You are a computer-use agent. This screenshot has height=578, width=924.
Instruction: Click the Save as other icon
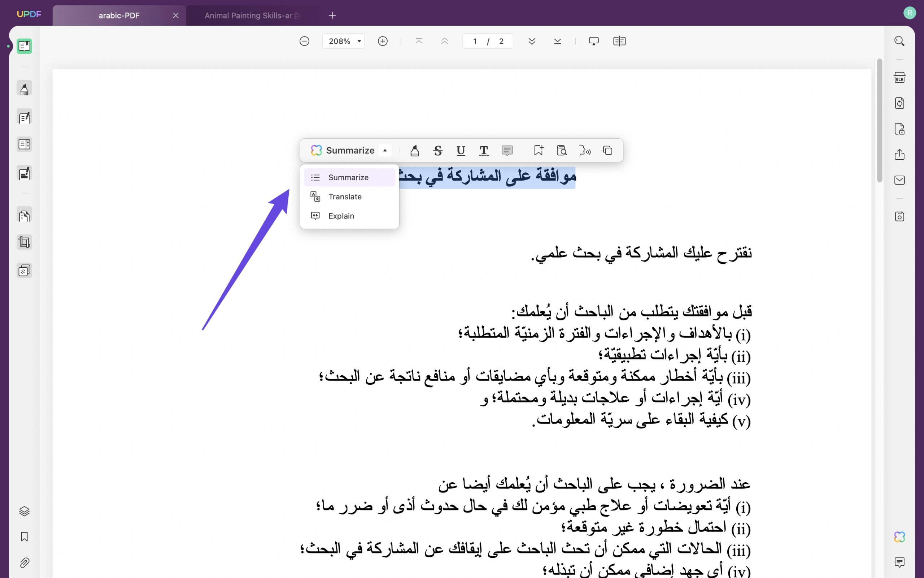(899, 216)
